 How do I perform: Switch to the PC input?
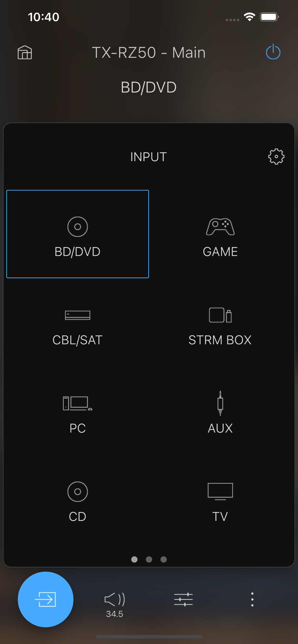coord(77,415)
